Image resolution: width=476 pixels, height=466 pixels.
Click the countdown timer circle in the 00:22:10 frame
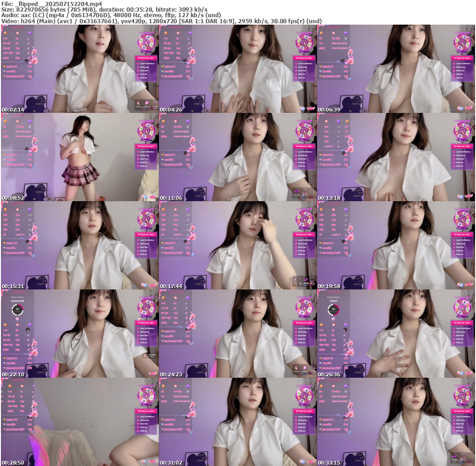[x=17, y=309]
